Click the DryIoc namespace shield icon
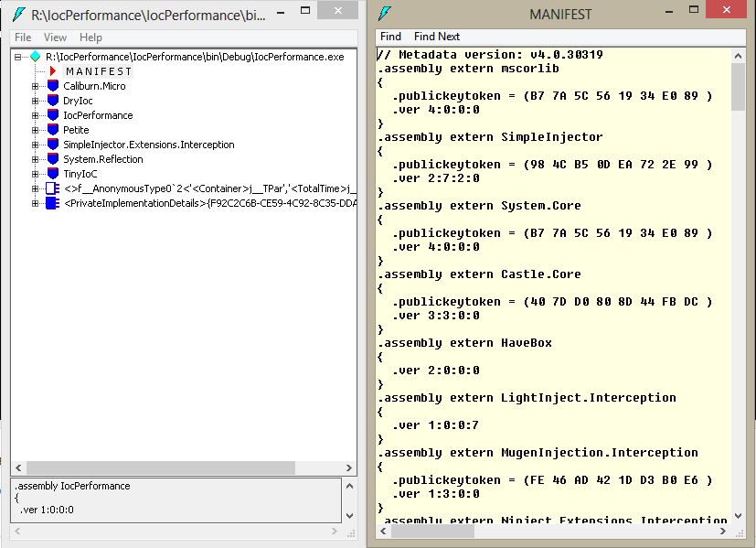The width and height of the screenshot is (756, 548). tap(53, 101)
